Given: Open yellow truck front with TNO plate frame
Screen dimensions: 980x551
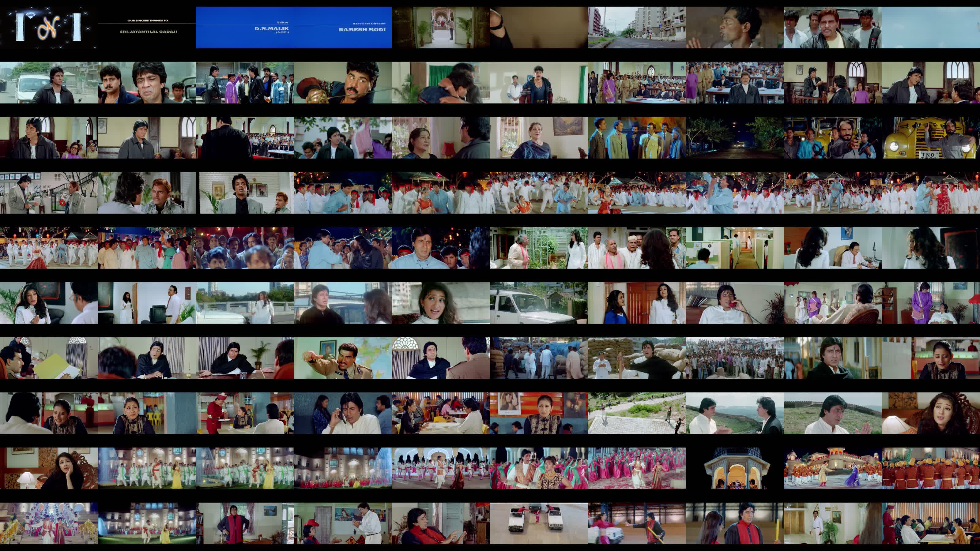Looking at the screenshot, I should click(931, 138).
